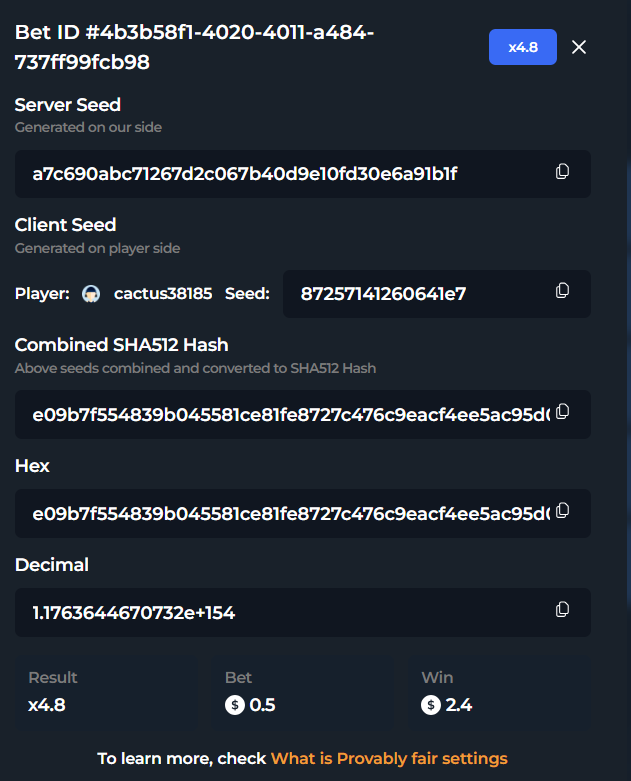This screenshot has width=631, height=781.
Task: Close the bet details dialog
Action: [579, 47]
